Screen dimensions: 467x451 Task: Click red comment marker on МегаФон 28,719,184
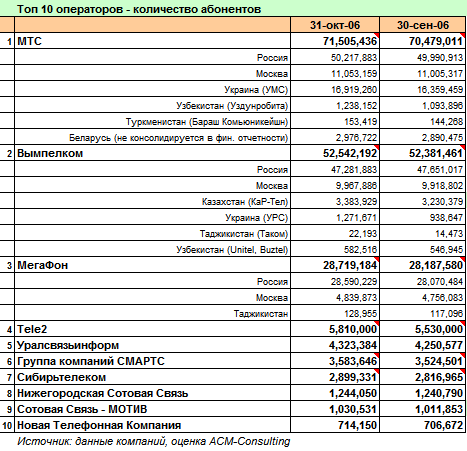377,259
